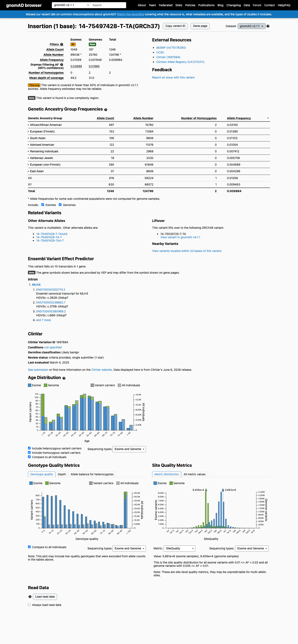The height and width of the screenshot is (644, 298).
Task: Click the Gene page button
Action: click(200, 26)
